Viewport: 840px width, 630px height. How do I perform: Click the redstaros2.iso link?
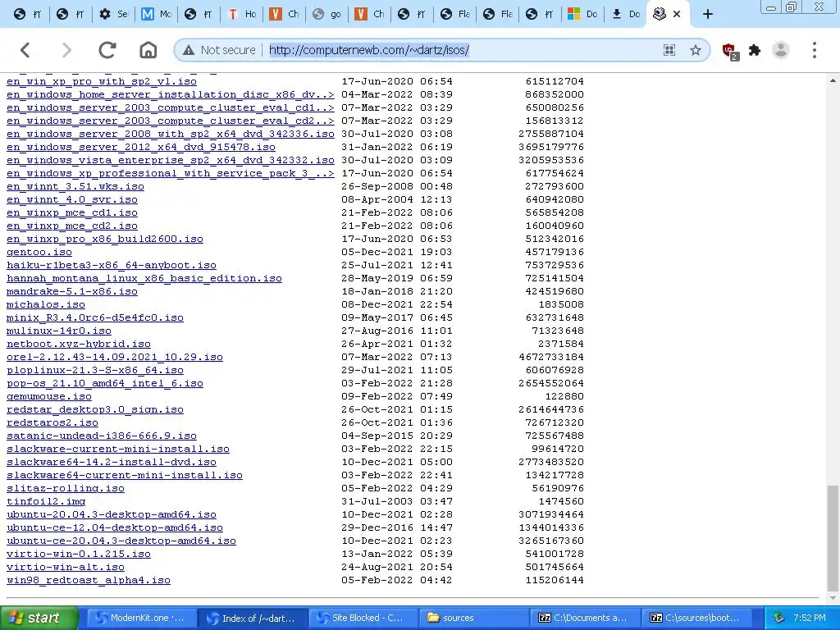pos(52,422)
